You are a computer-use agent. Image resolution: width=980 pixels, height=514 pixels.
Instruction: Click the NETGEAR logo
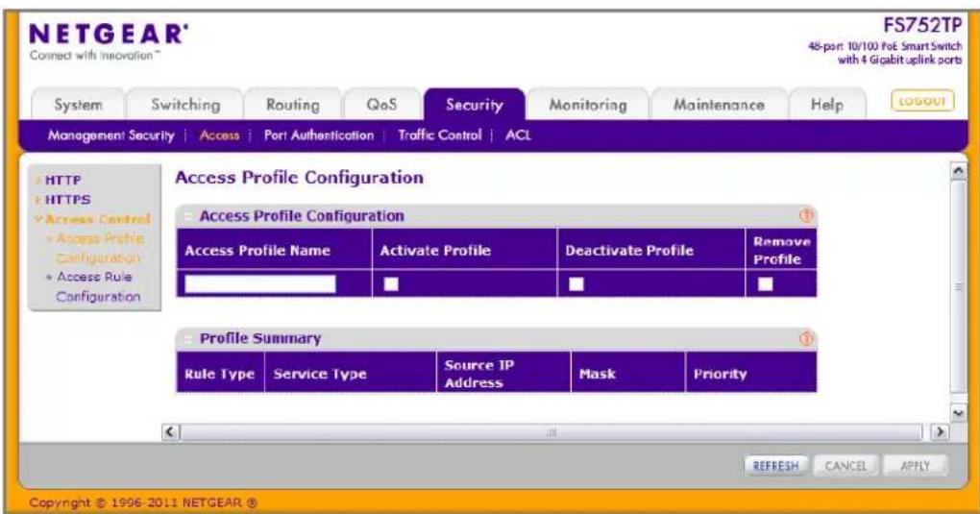109,34
